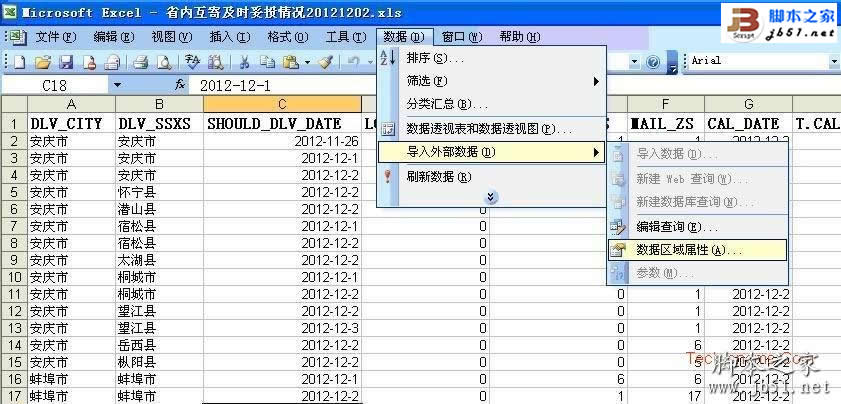
Task: Select column B header
Action: point(159,104)
